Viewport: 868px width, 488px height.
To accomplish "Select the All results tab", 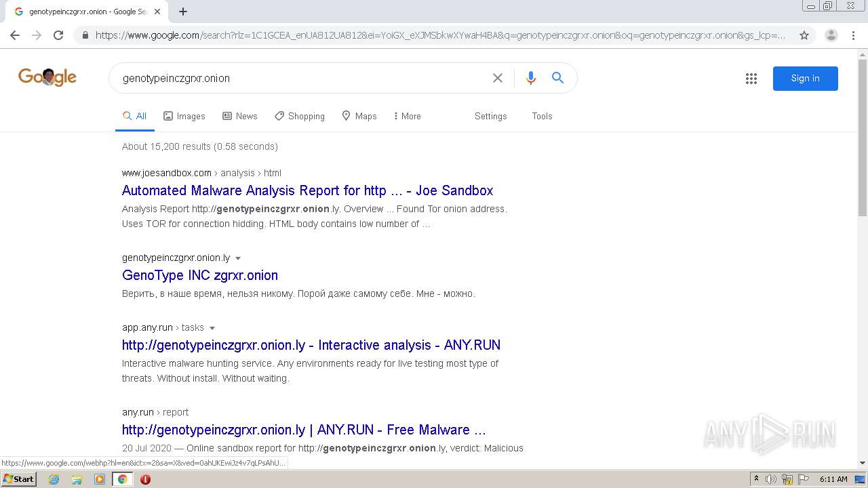I will pyautogui.click(x=134, y=116).
